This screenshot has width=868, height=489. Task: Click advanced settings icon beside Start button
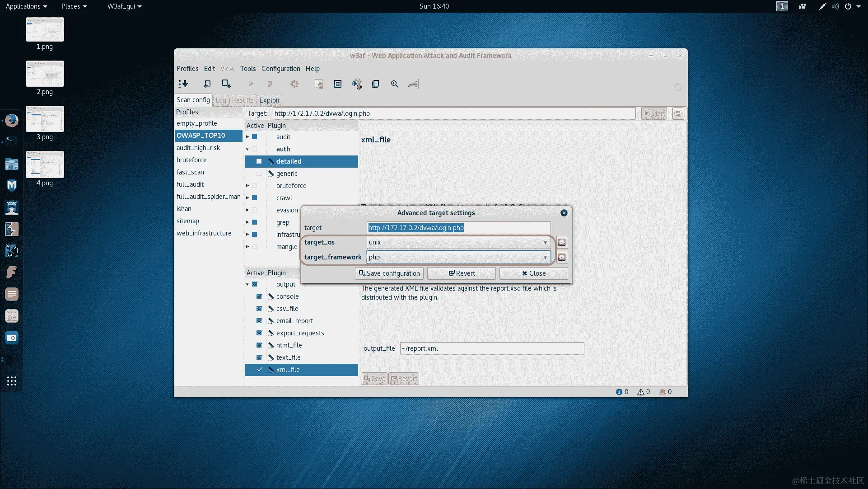(678, 113)
